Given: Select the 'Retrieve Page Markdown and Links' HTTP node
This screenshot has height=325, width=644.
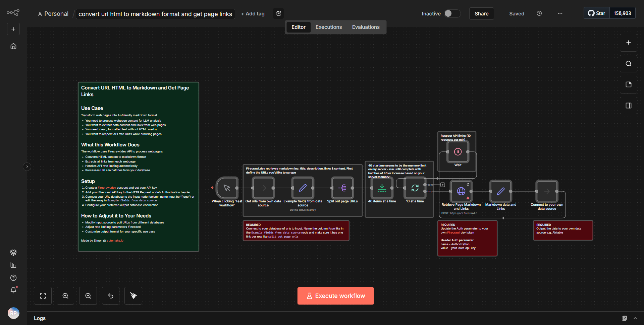Looking at the screenshot, I should click(x=461, y=191).
